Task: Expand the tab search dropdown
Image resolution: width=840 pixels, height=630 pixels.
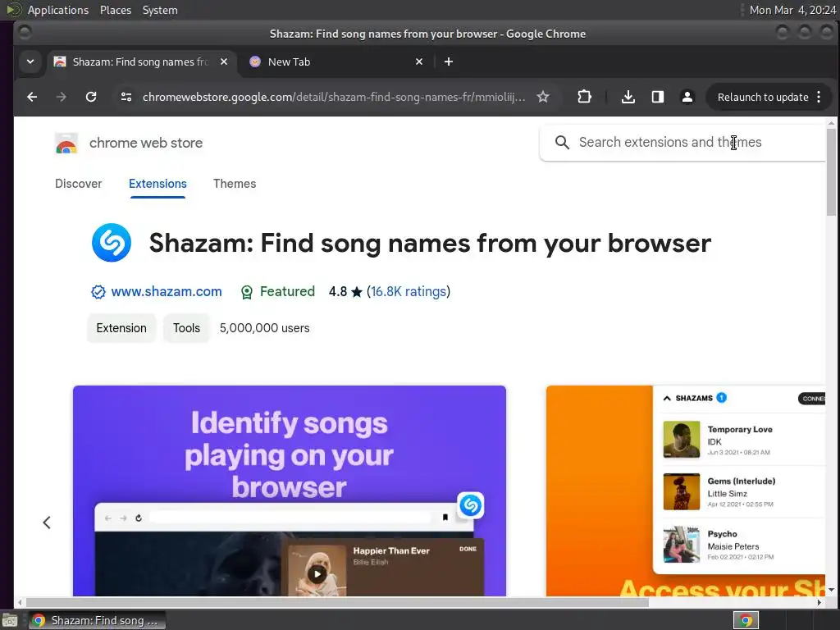Action: pyautogui.click(x=30, y=62)
